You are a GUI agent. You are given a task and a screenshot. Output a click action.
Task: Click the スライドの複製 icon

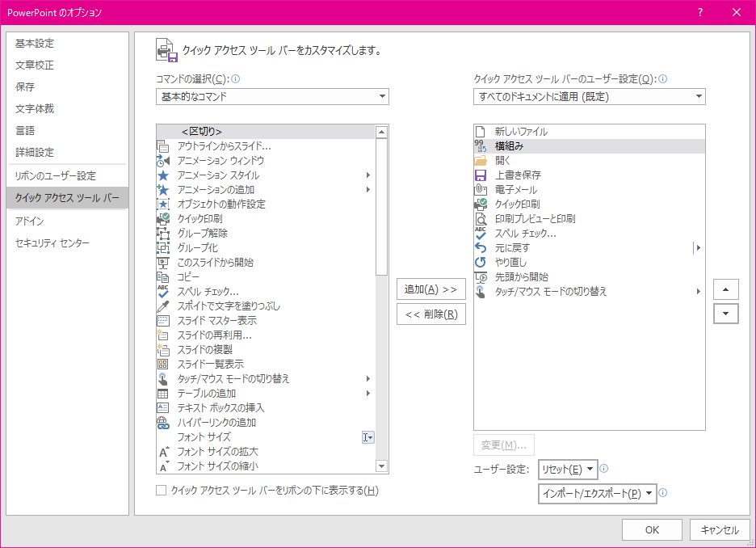163,350
